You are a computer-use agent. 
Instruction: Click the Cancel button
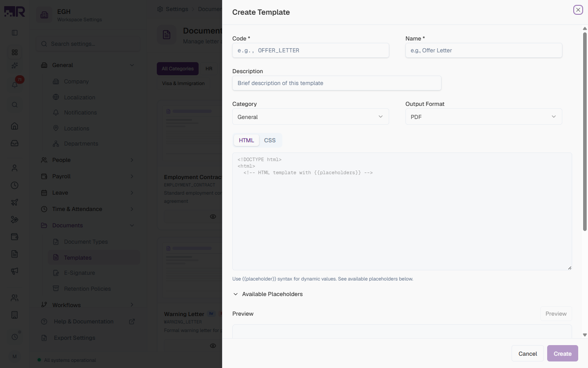click(x=528, y=354)
